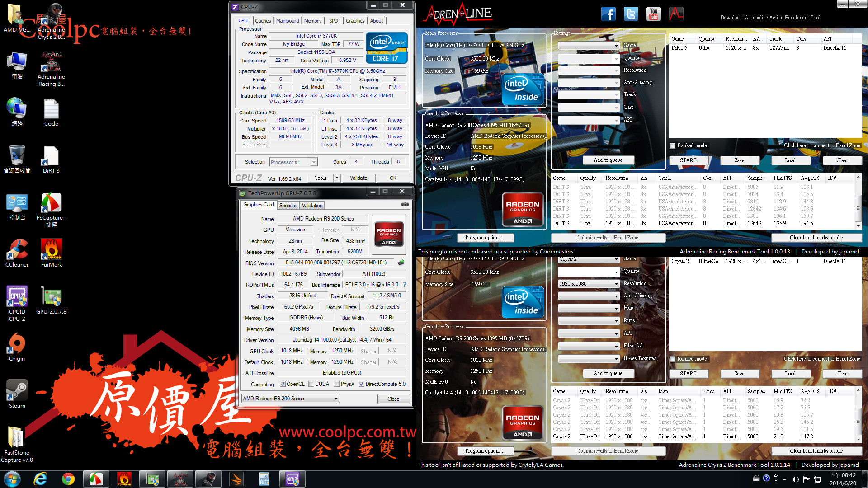Click Clear benchmarks results in Crysis 2 benchmark
868x488 pixels.
point(816,451)
